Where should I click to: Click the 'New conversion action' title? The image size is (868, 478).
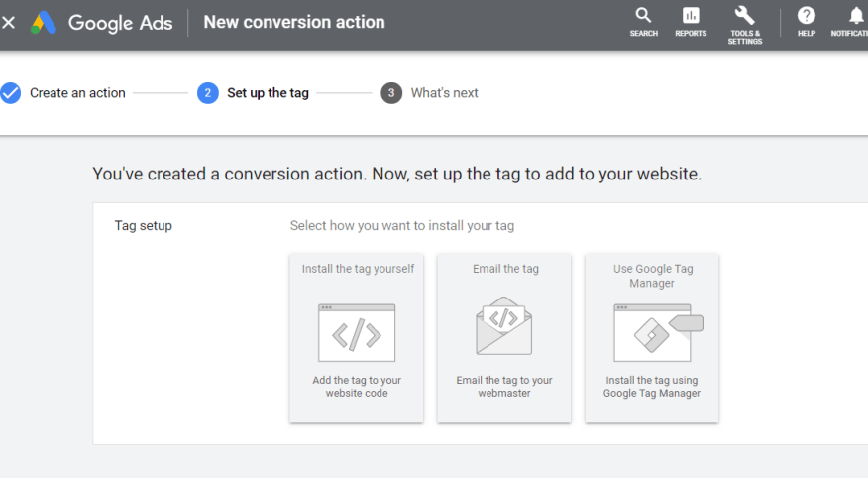pos(294,22)
